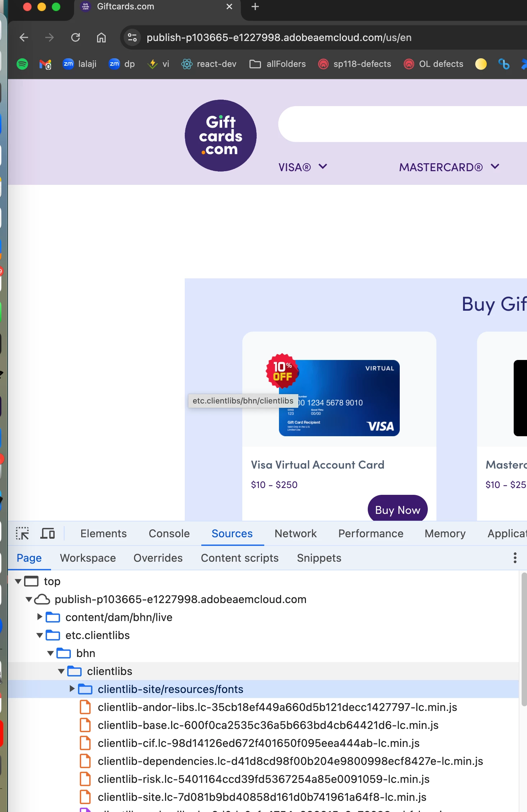The width and height of the screenshot is (527, 812).
Task: Go back using the browser back arrow
Action: pos(24,37)
